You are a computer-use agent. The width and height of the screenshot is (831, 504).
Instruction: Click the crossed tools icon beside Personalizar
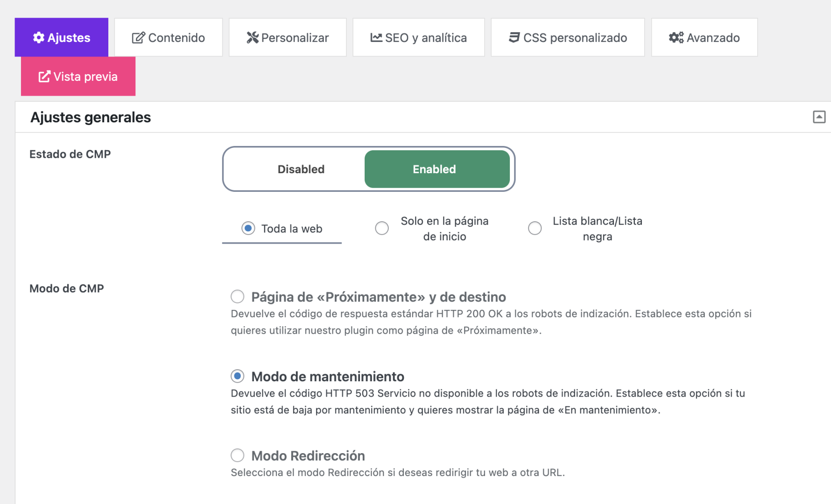(x=252, y=37)
